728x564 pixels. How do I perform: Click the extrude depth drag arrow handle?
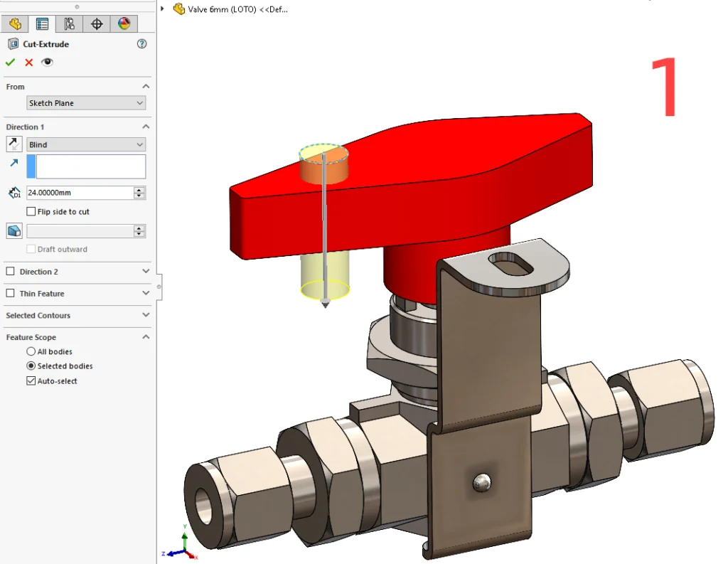point(326,304)
